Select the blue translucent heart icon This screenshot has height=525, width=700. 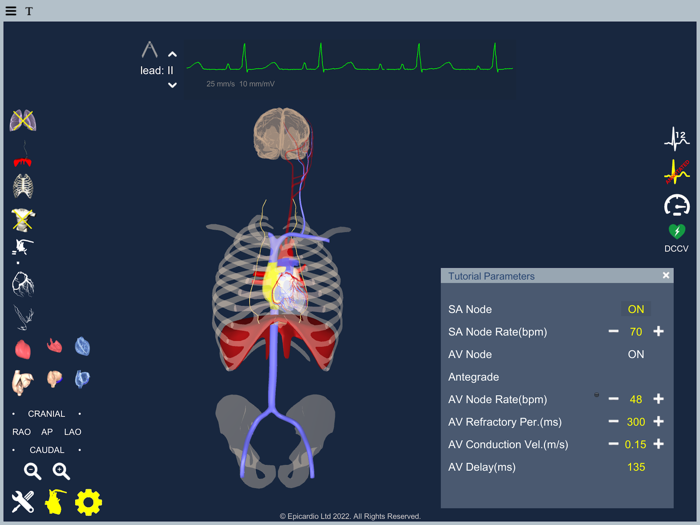click(x=83, y=346)
